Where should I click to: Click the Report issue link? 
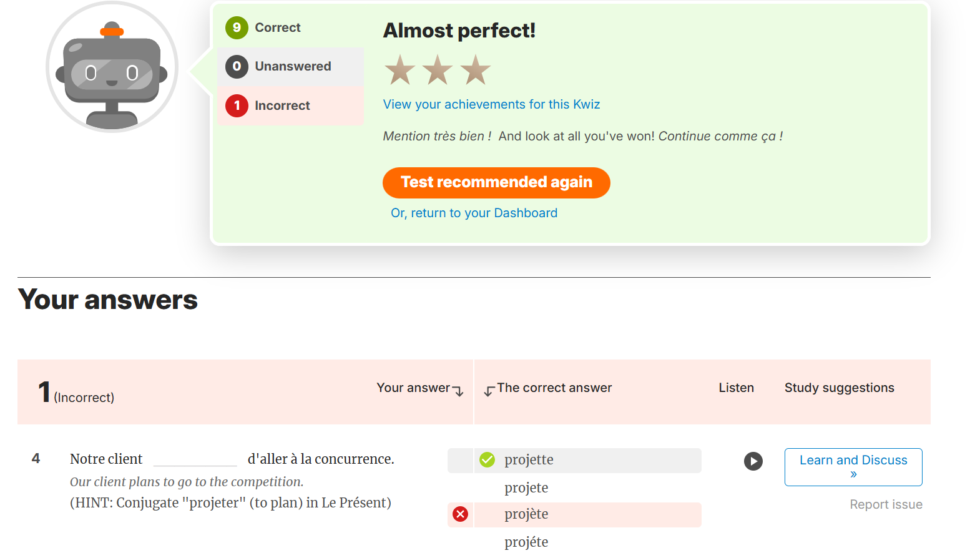coord(885,504)
